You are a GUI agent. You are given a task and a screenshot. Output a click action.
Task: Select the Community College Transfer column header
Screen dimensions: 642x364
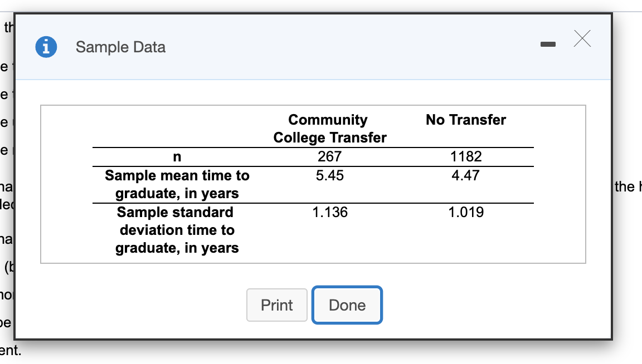click(329, 129)
